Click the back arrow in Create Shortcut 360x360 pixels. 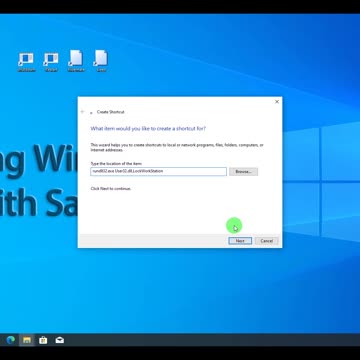click(83, 112)
